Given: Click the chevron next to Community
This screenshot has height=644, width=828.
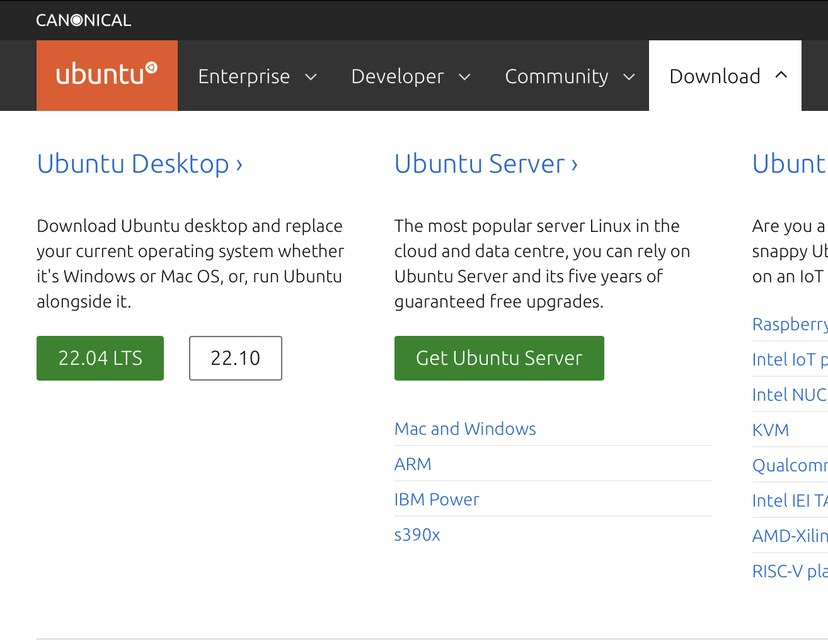Looking at the screenshot, I should 629,77.
